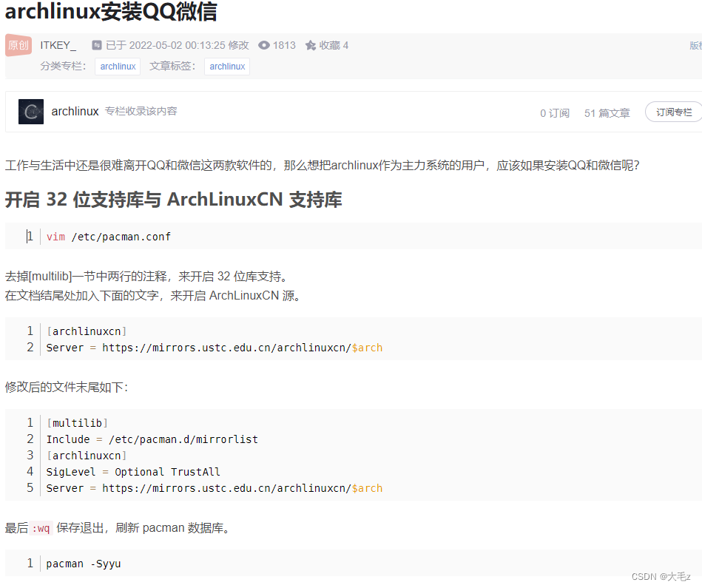Click the 修改后的文件末尾如下 sentence

point(67,387)
